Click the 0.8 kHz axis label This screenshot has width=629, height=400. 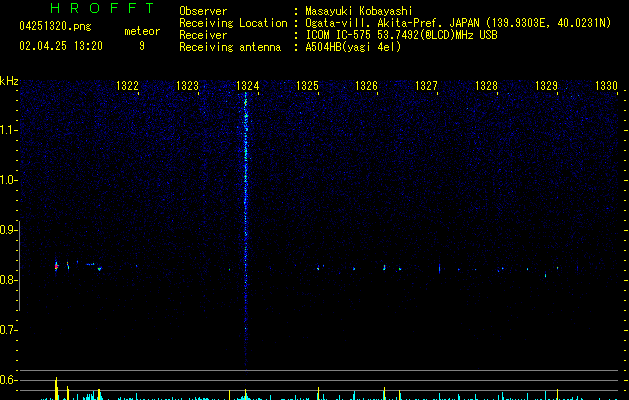(8, 280)
